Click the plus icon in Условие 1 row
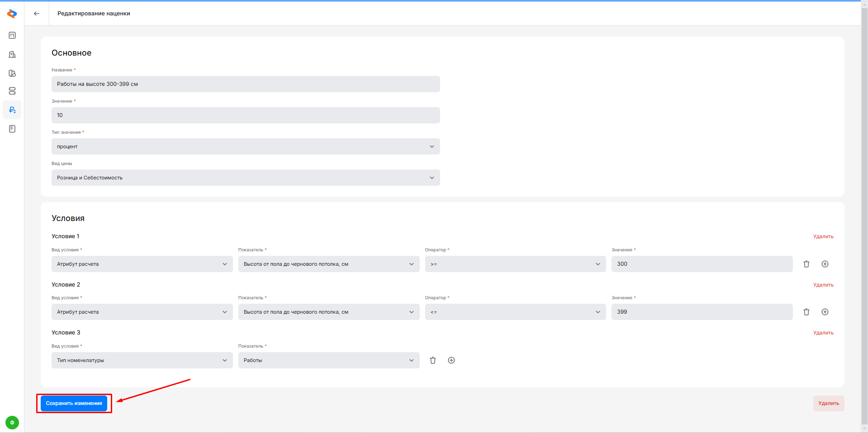 click(825, 264)
